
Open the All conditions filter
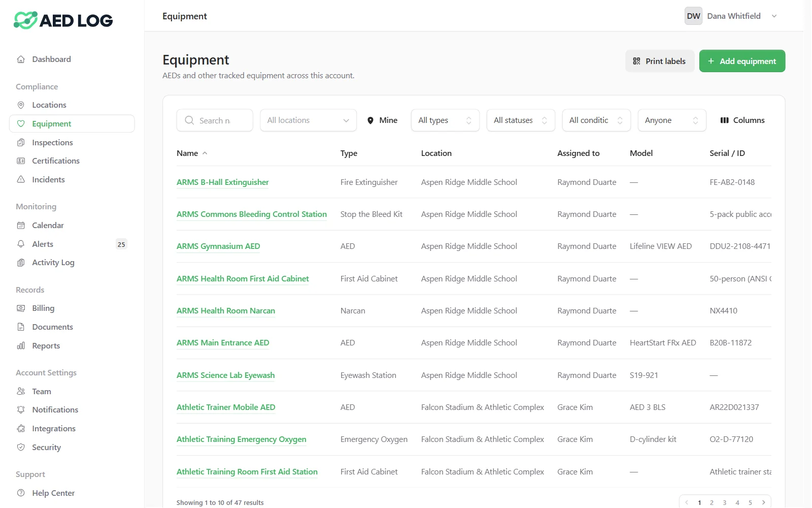point(596,120)
